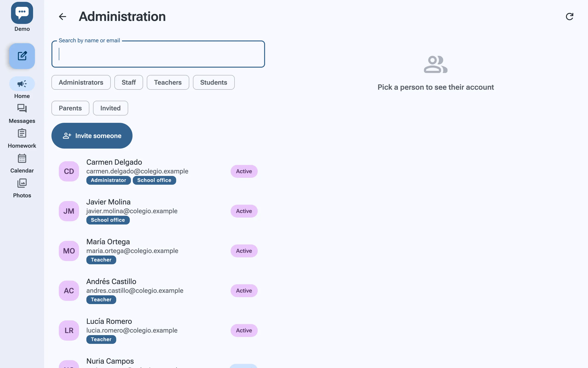
Task: Go back using the arrow beside Administration
Action: [62, 17]
